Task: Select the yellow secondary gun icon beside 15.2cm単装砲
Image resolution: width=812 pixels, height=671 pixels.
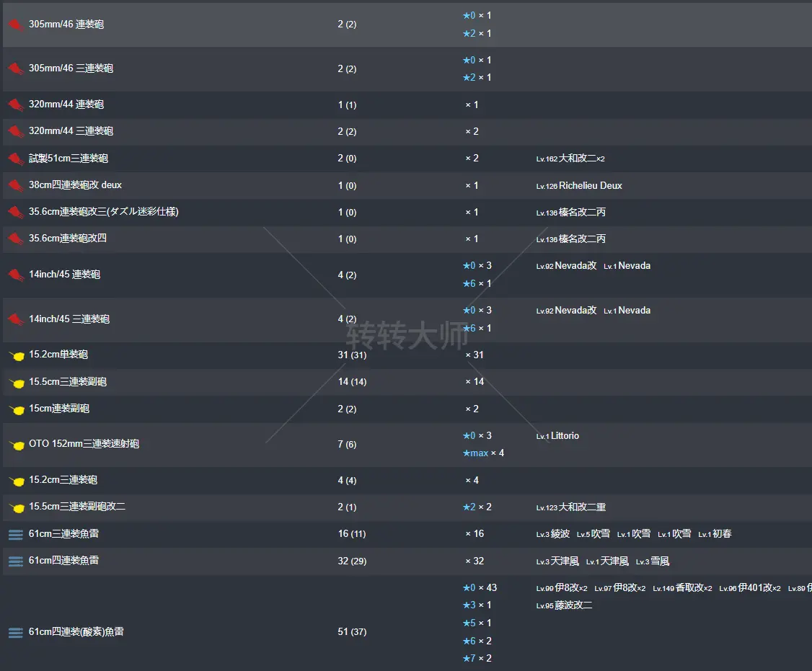Action: 16,355
